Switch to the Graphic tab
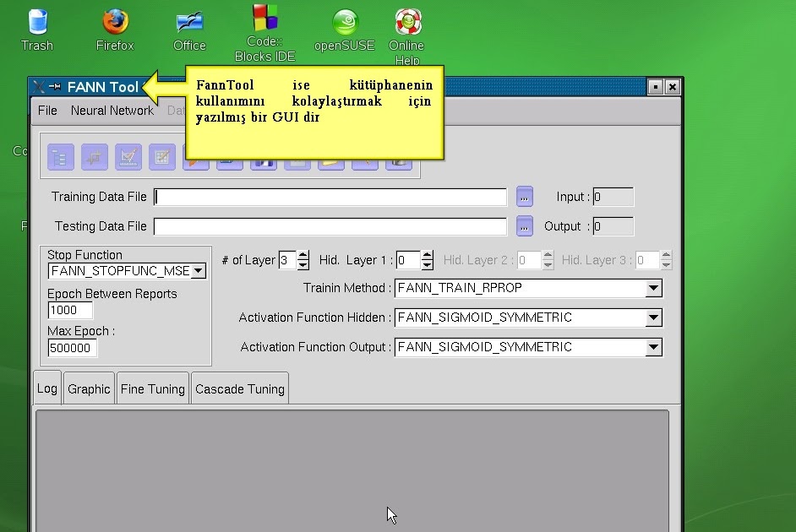Viewport: 796px width, 532px height. point(88,388)
